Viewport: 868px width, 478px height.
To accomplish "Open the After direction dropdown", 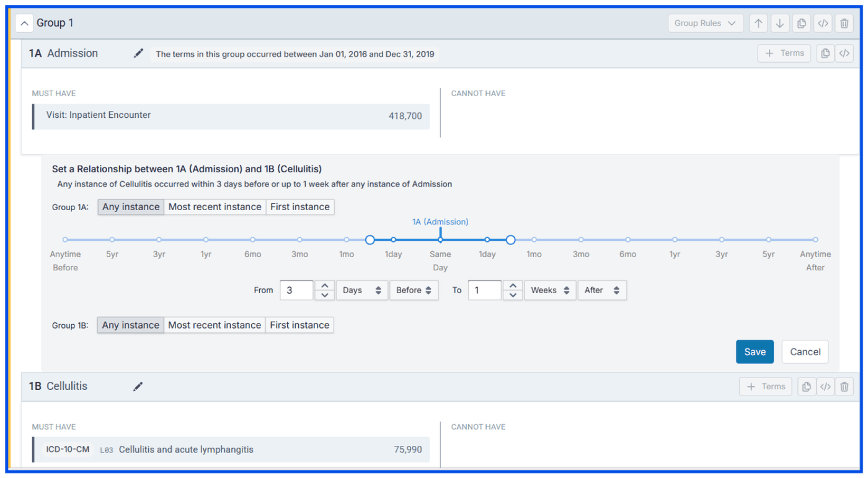I will pos(602,290).
